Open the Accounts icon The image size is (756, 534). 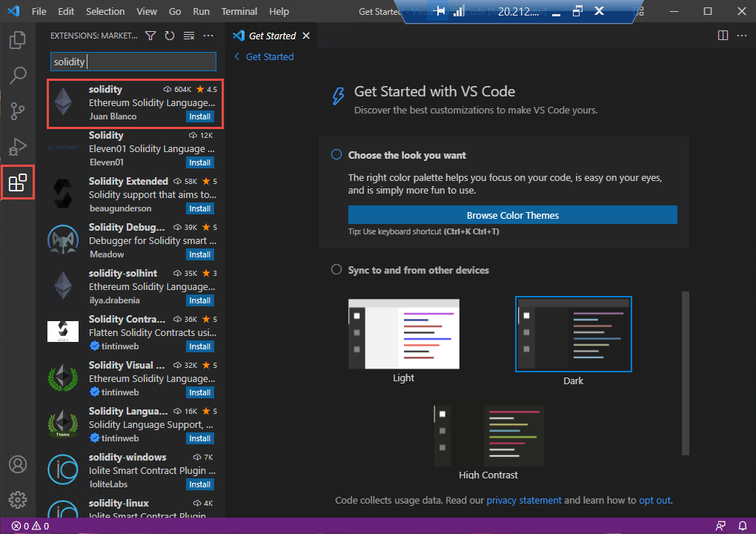[x=18, y=464]
